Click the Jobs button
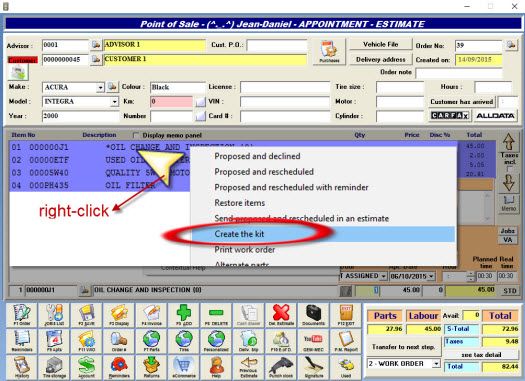This screenshot has height=381, width=525. tap(508, 231)
